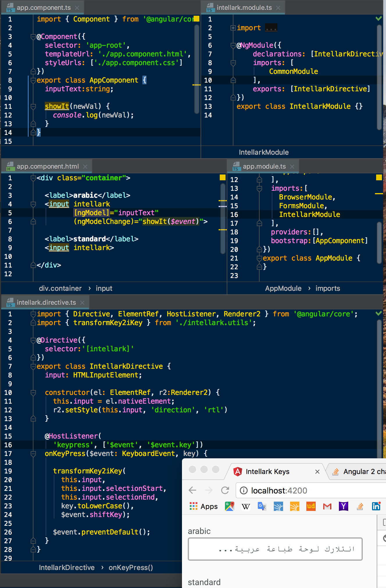386x588 pixels.
Task: View site information for localhost:4200
Action: click(244, 491)
